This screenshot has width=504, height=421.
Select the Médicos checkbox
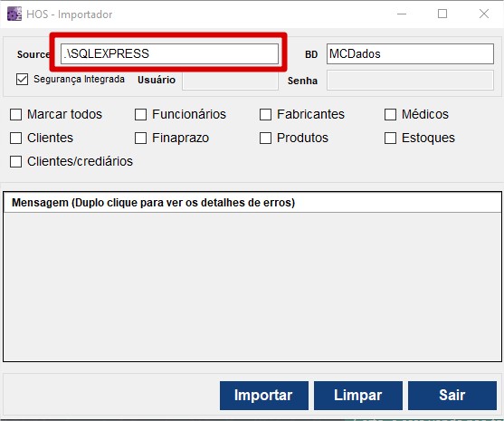[390, 114]
